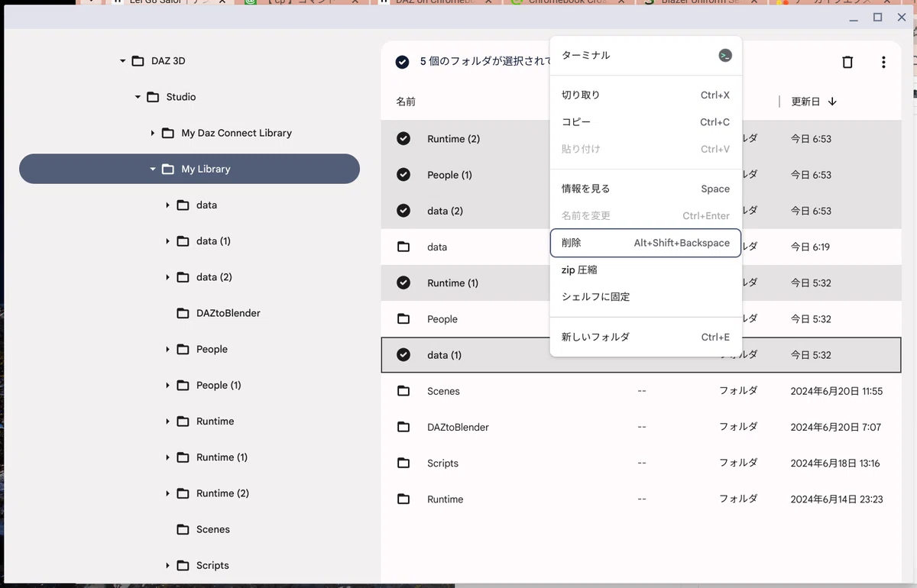Choose 新しいフォルダ in context menu
This screenshot has width=917, height=588.
pos(646,337)
